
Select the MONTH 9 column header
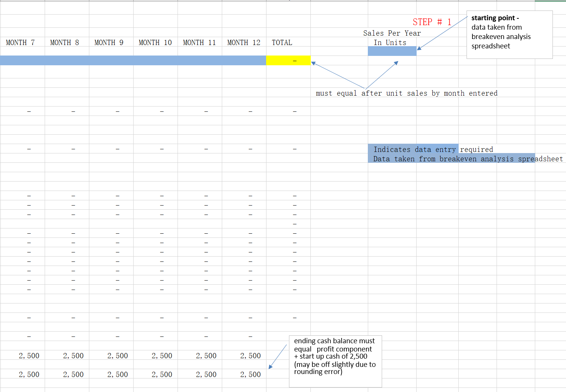(x=108, y=42)
